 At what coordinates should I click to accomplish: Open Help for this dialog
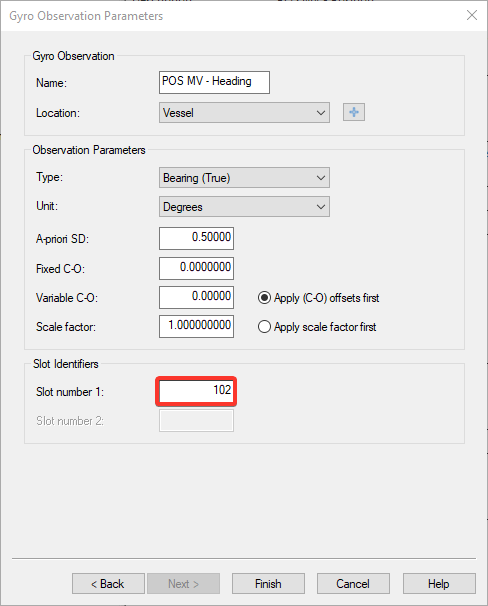tap(439, 584)
